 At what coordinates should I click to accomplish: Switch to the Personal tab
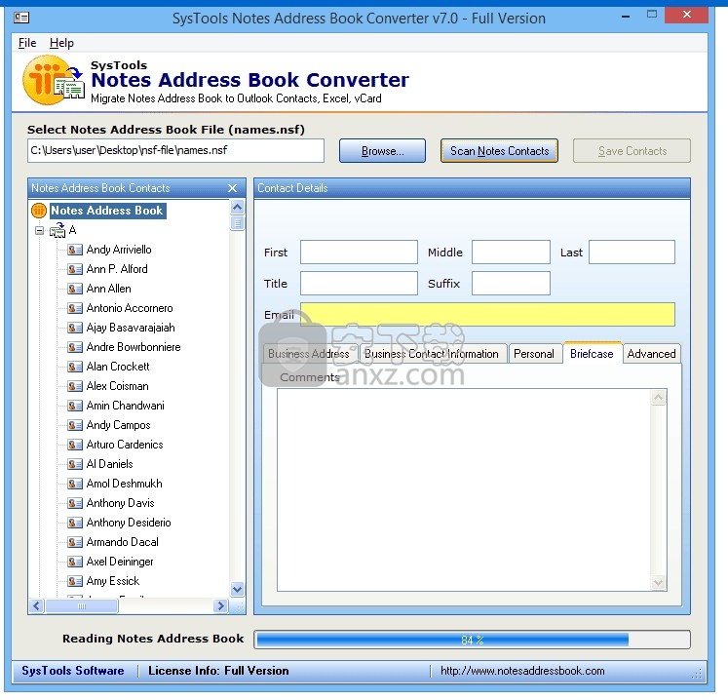click(x=534, y=354)
